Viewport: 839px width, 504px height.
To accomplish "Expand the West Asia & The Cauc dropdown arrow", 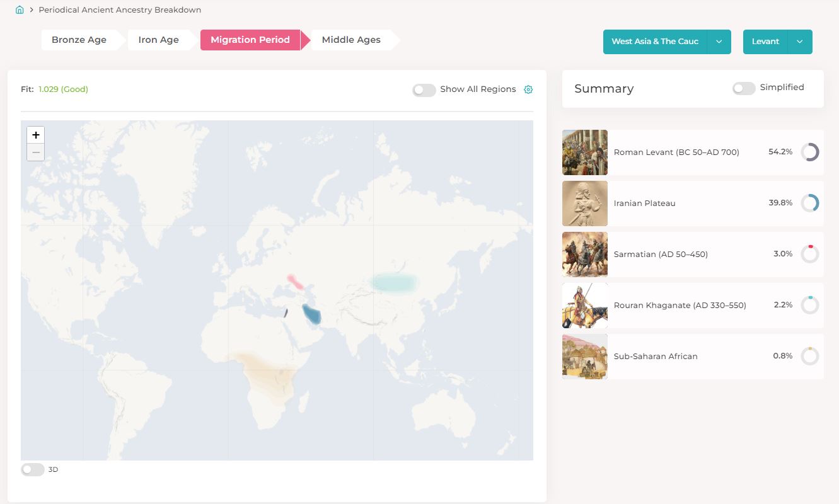I will pos(719,42).
